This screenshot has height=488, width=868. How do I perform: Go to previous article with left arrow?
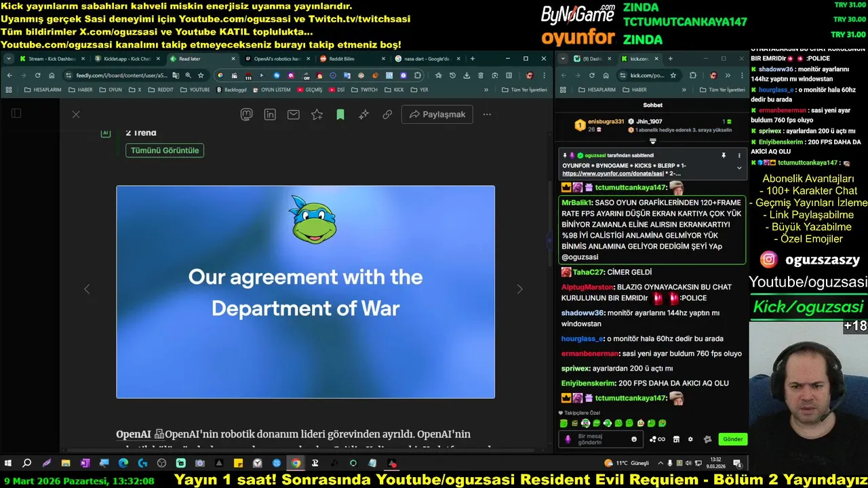click(x=87, y=289)
